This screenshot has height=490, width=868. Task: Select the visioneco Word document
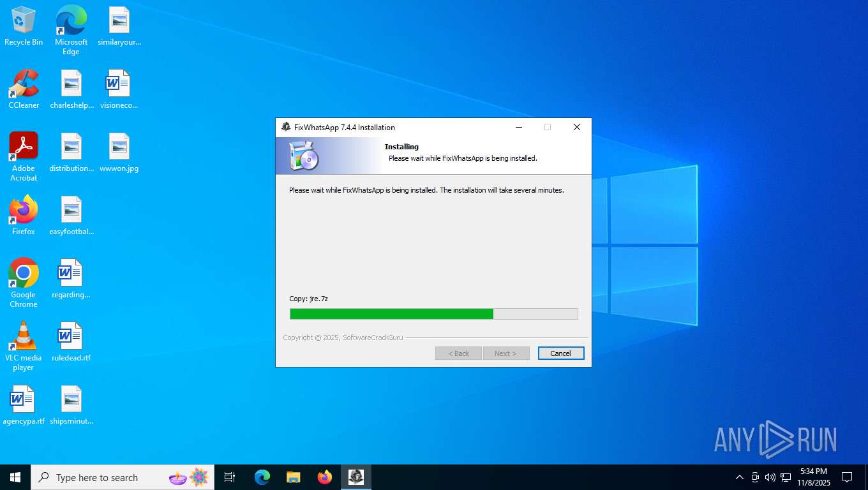pyautogui.click(x=119, y=89)
